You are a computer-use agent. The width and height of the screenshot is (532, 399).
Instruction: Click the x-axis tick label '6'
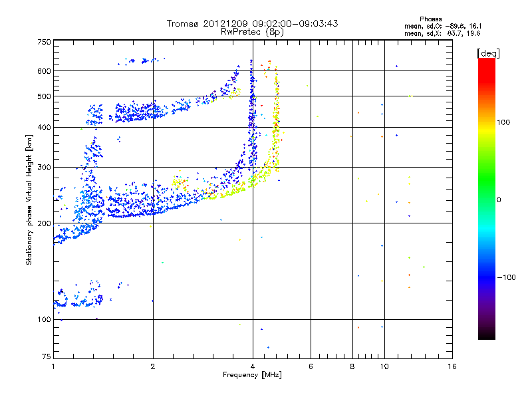311,366
